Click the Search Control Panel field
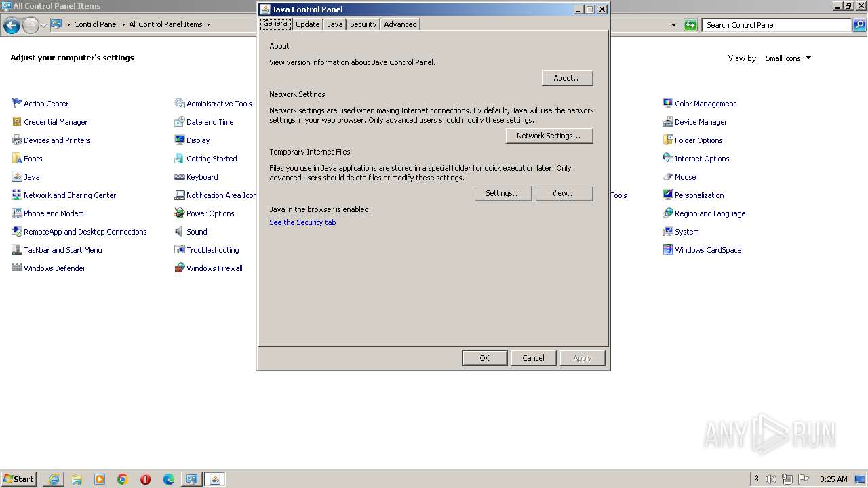This screenshot has height=488, width=868. pos(777,25)
